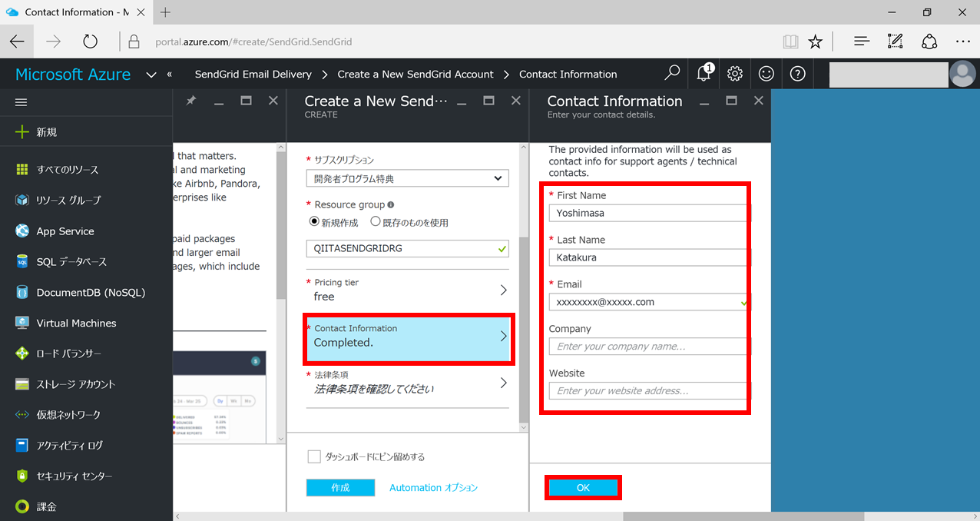Click the 新規 plus item
Screen dimensions: 980x521
(86, 132)
